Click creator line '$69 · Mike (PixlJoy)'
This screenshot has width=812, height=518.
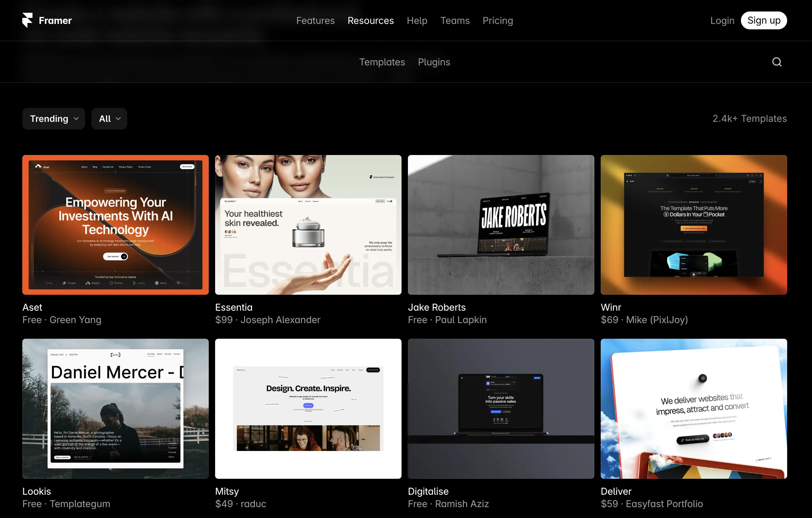[644, 320]
